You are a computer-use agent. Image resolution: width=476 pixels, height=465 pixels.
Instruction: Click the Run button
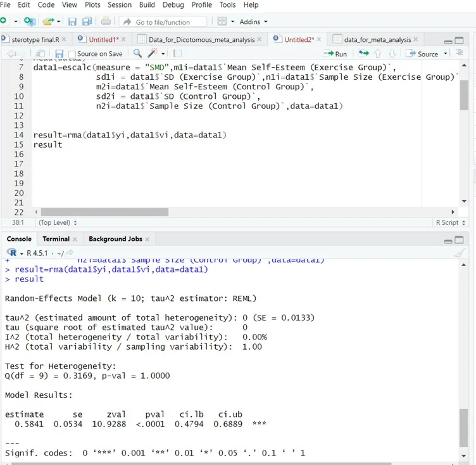point(335,54)
